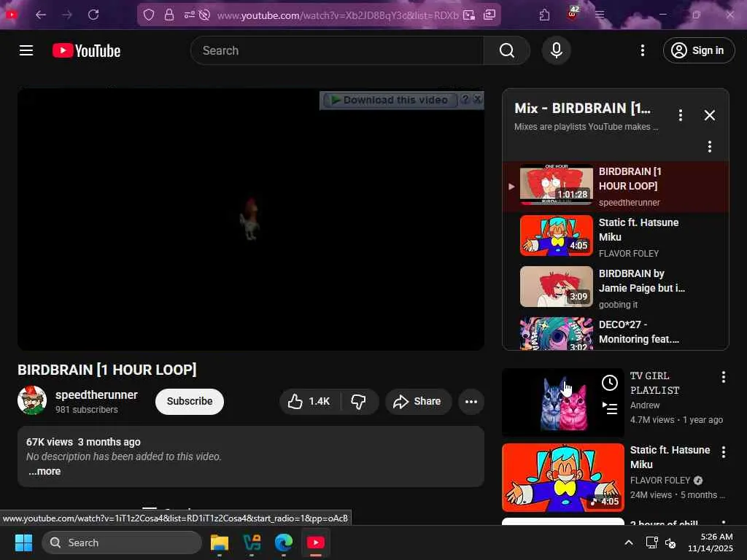
Task: Open YouTube settings three-dot menu in header
Action: point(642,50)
